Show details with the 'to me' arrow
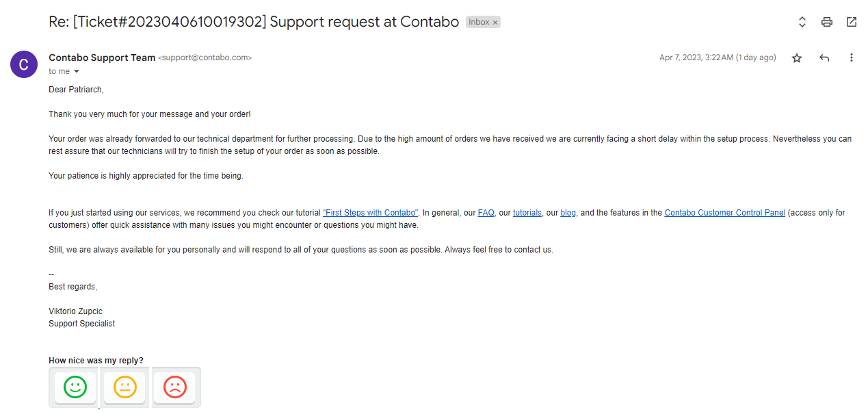This screenshot has height=414, width=868. [77, 71]
